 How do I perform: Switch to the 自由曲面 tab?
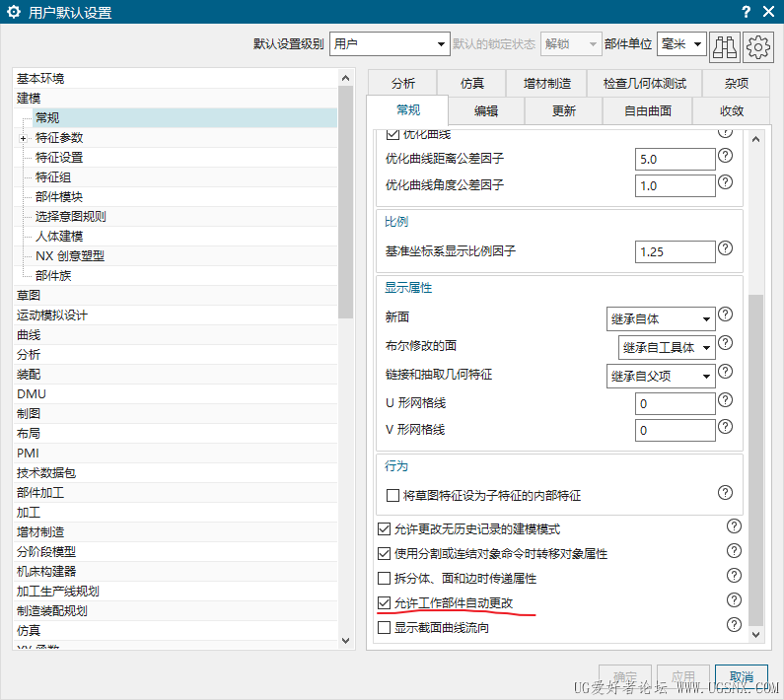pos(648,110)
